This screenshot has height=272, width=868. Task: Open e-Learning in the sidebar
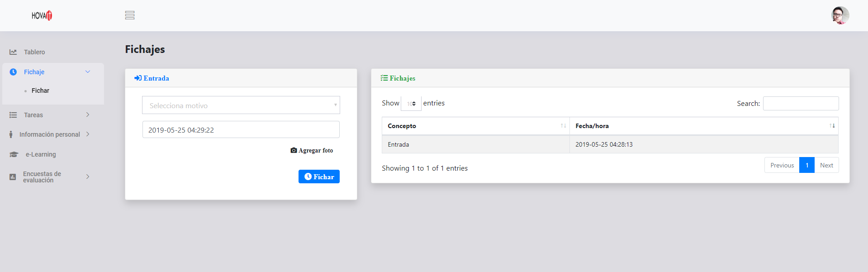[x=41, y=154]
